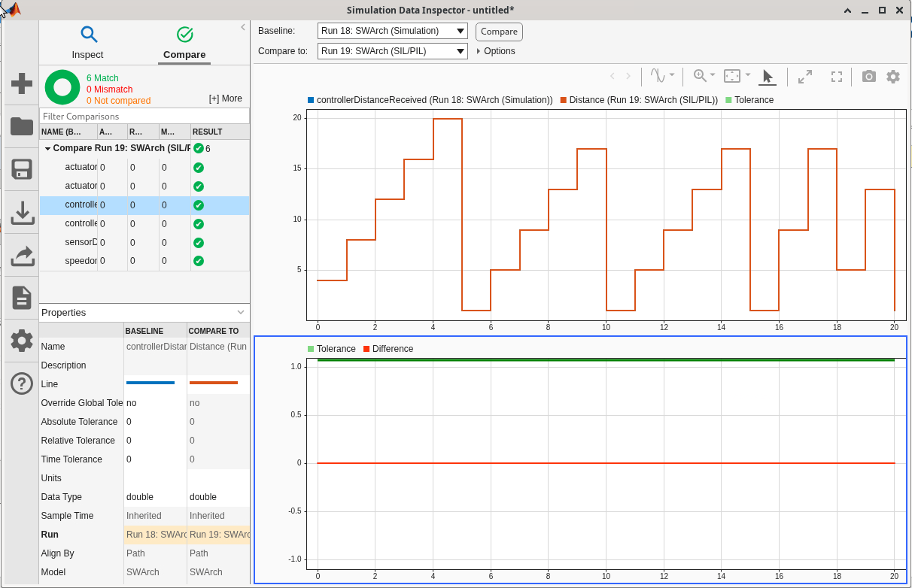Click the Filter Comparisons input field
The width and height of the screenshot is (912, 588).
tap(144, 117)
